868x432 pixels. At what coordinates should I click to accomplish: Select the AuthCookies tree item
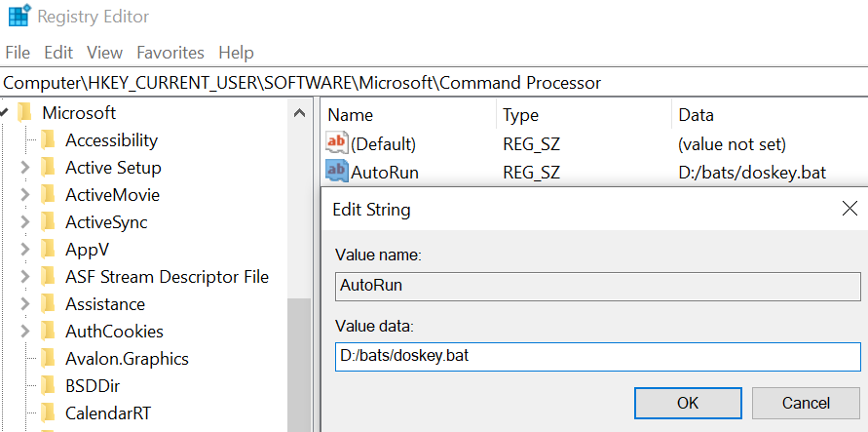click(115, 332)
